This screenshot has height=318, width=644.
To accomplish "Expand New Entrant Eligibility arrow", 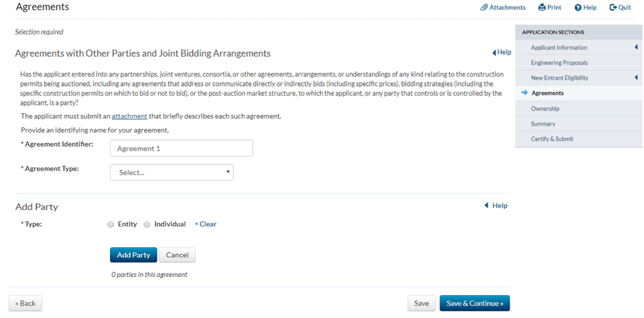I will coord(636,78).
